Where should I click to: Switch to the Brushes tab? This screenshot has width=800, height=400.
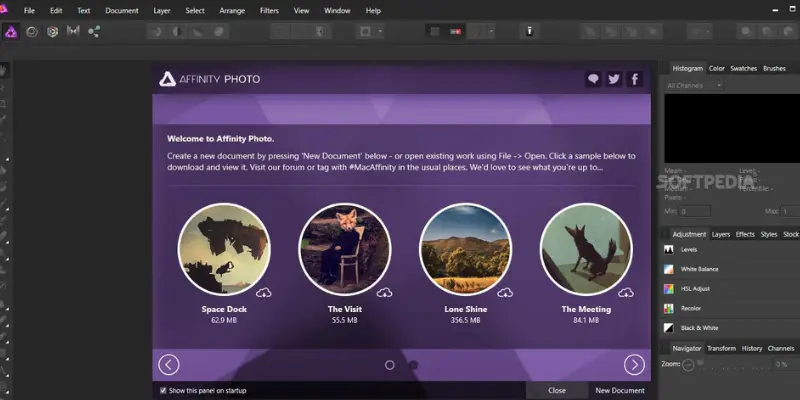[774, 68]
